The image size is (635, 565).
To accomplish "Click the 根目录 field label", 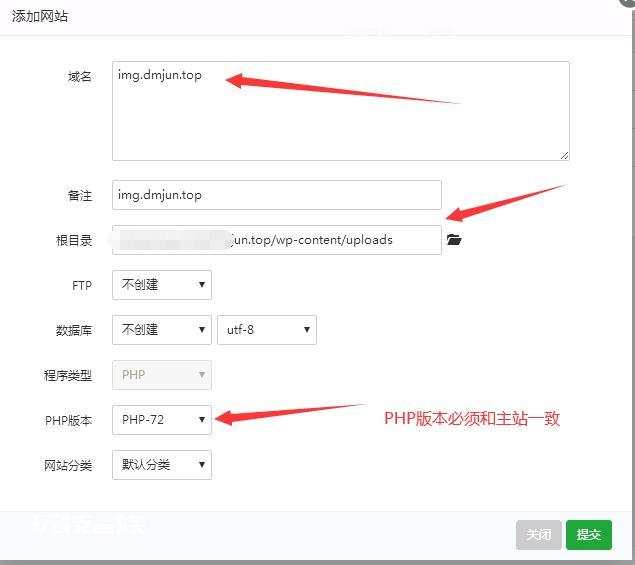I will [x=74, y=241].
